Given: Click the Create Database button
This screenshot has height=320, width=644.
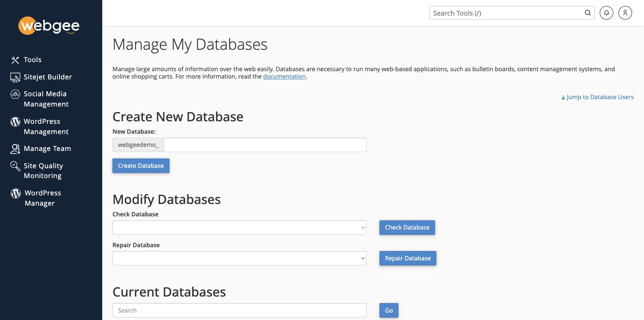Looking at the screenshot, I should pos(141,166).
